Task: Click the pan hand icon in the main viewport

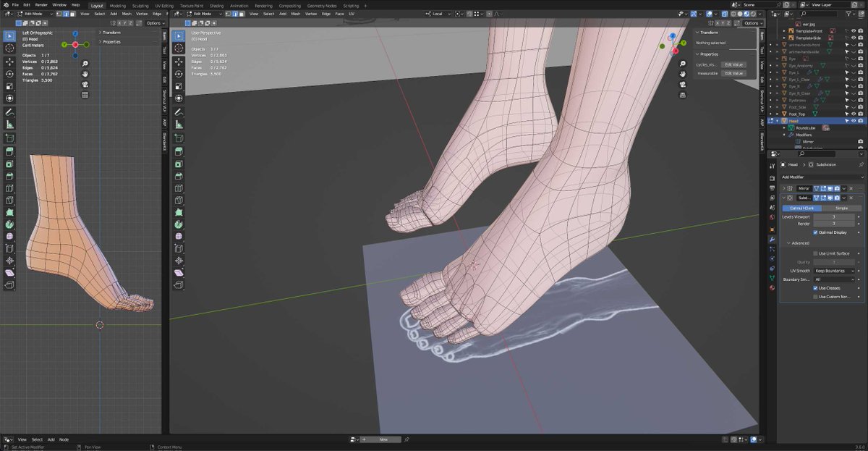Action: [683, 74]
